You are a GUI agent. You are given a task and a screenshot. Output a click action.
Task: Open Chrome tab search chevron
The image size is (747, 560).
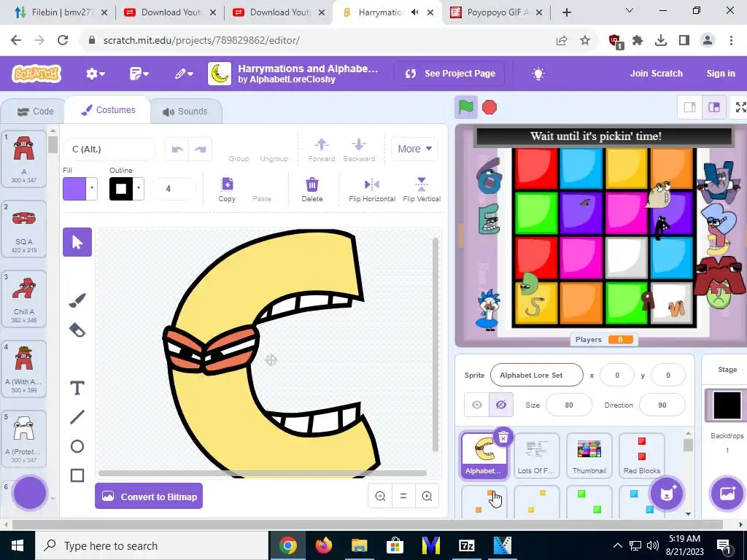tap(629, 11)
